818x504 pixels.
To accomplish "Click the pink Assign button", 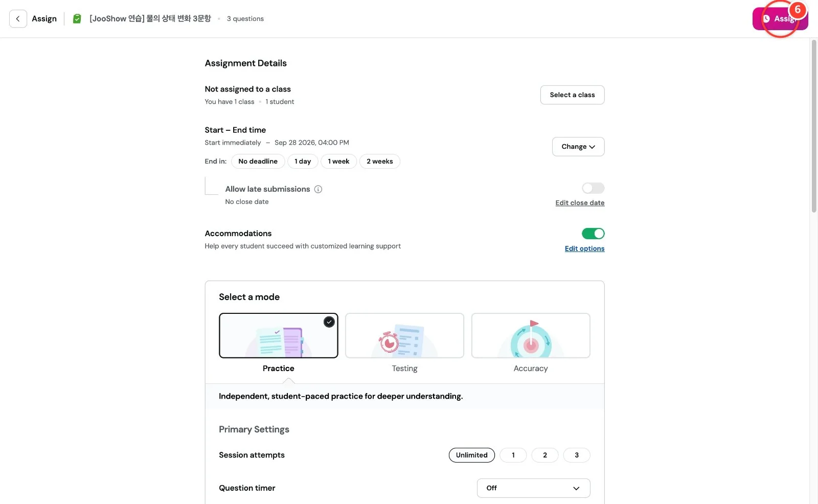I will pos(780,19).
